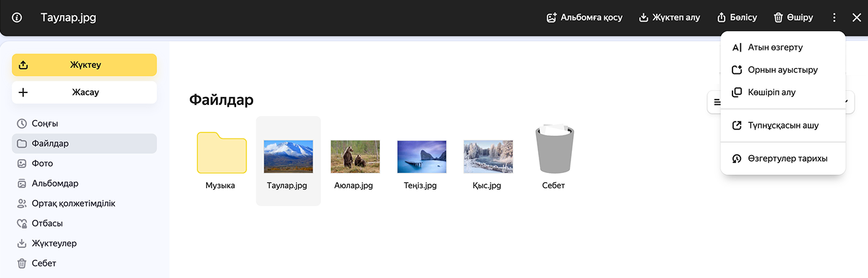Screen dimensions: 868x278
Task: Download the file with Жүктеп алу
Action: tap(669, 18)
